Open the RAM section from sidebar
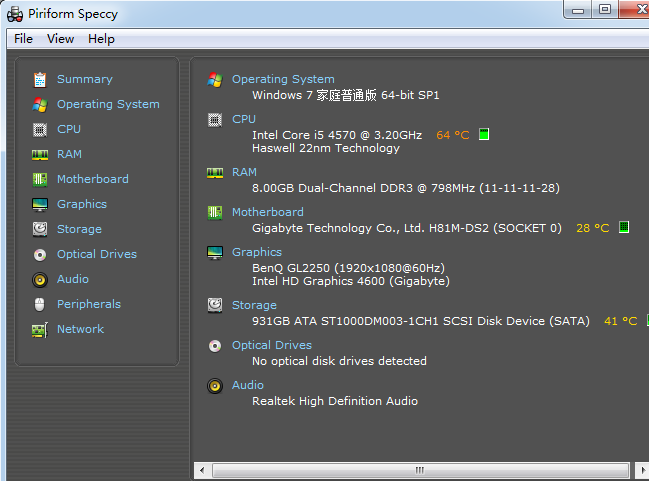 pyautogui.click(x=69, y=154)
